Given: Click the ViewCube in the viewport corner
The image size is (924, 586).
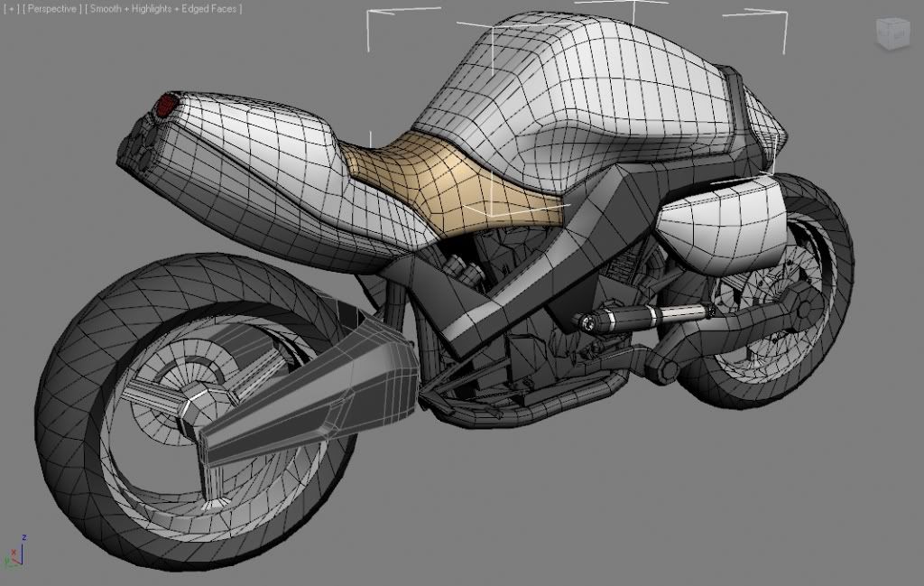Looking at the screenshot, I should (x=892, y=32).
